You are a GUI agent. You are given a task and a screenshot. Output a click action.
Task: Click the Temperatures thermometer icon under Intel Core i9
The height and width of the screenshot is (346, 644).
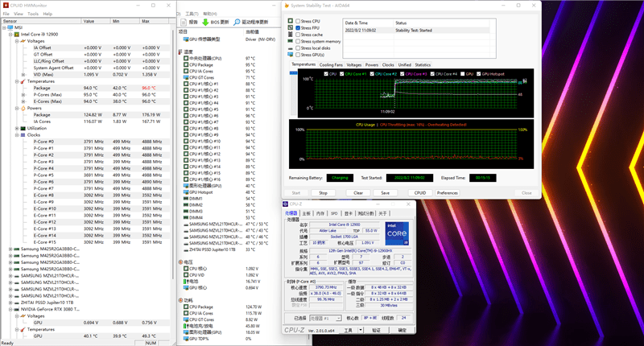(23, 81)
